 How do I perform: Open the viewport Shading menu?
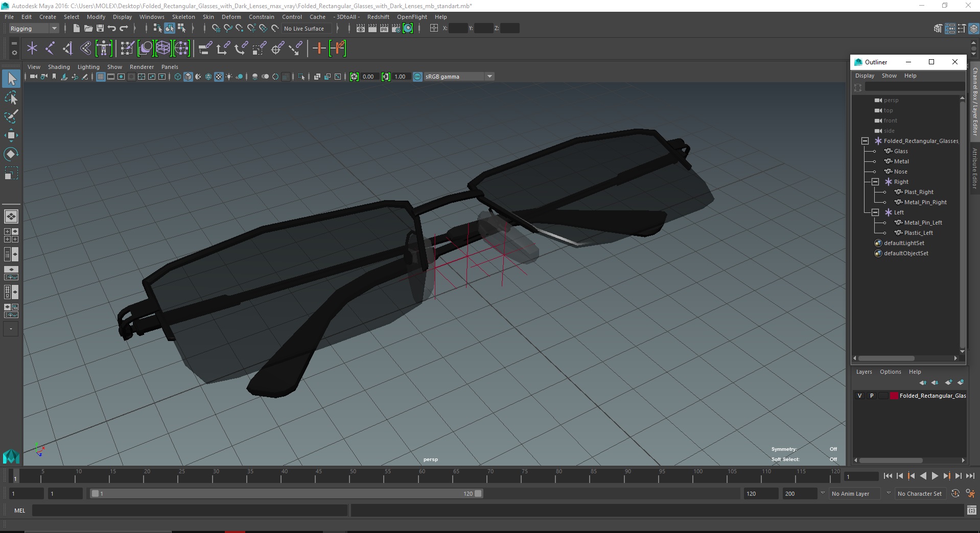pos(59,67)
